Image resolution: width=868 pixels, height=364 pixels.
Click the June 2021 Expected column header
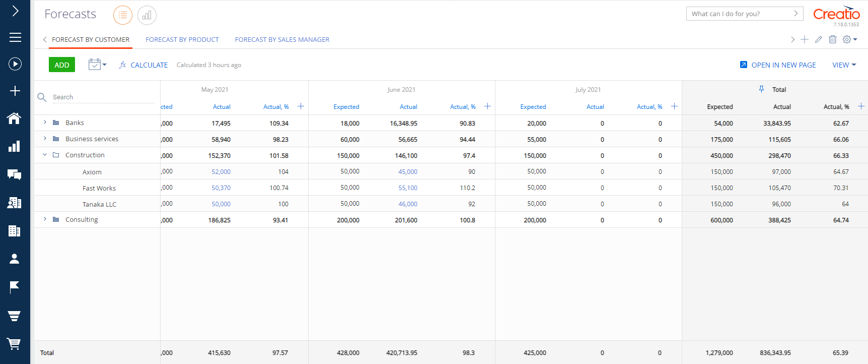[346, 107]
